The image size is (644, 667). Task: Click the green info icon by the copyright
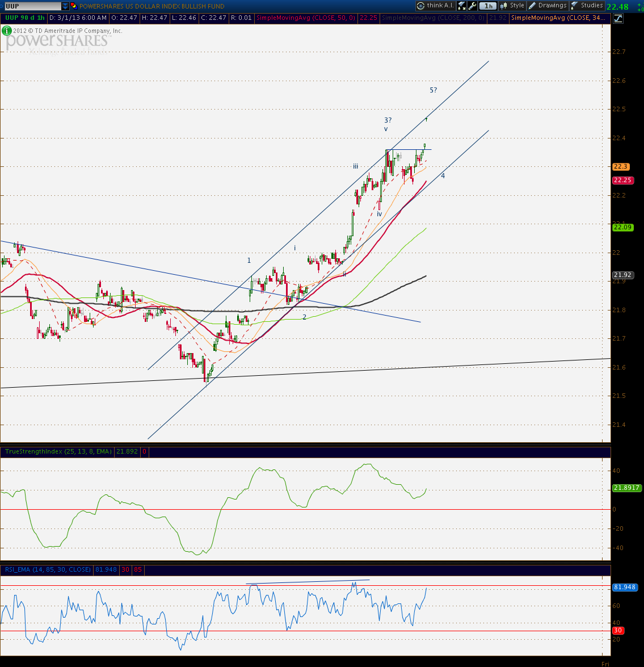coord(6,31)
